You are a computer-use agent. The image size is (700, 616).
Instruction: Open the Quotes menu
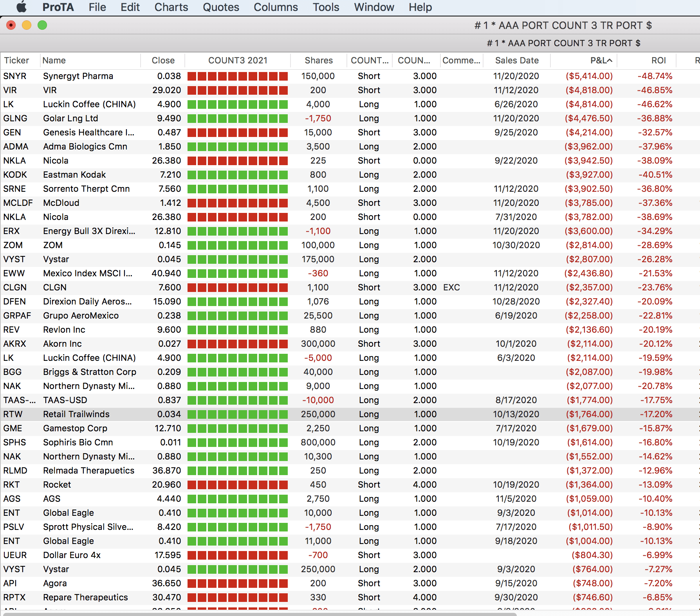(221, 7)
